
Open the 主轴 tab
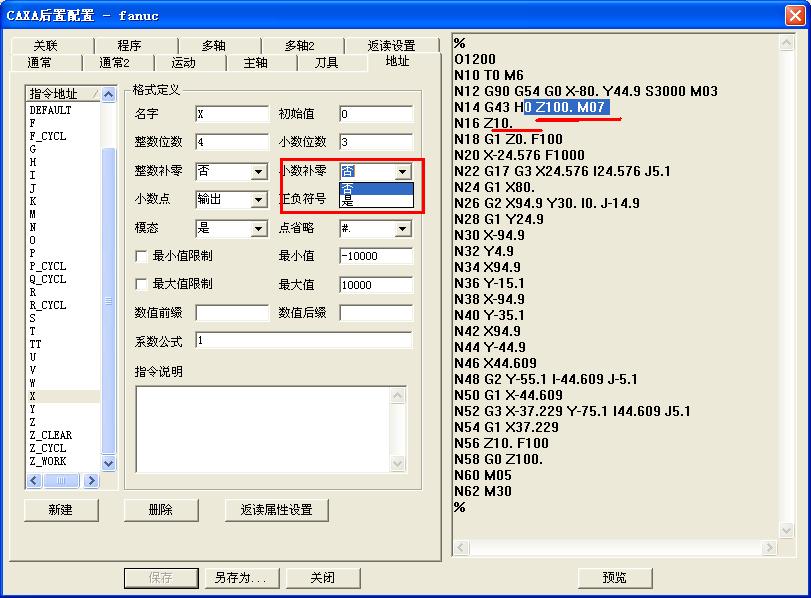(x=256, y=63)
